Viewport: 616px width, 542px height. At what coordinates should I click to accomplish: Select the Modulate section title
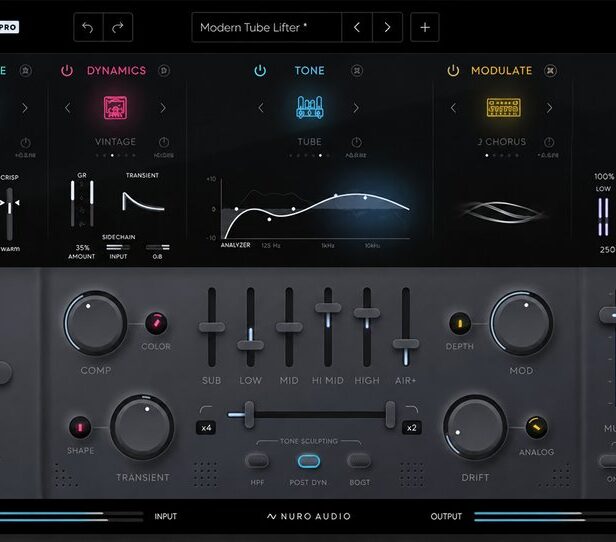(502, 71)
